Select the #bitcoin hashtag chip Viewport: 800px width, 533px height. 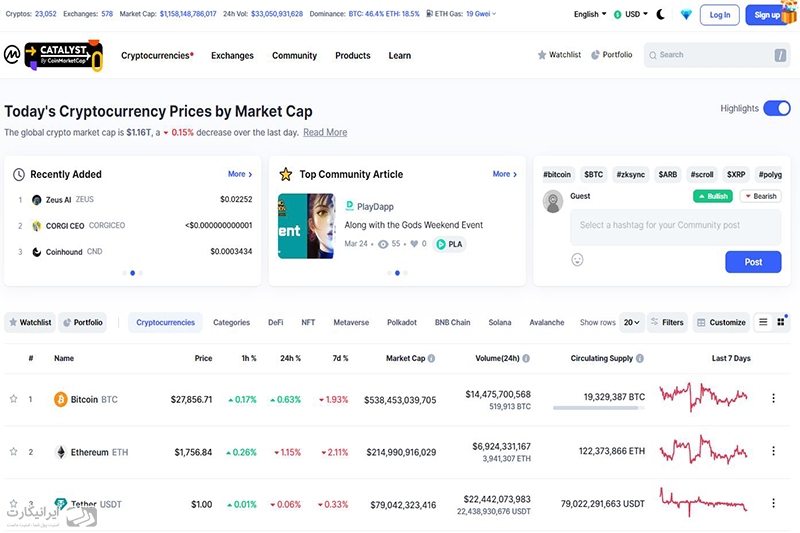click(557, 174)
